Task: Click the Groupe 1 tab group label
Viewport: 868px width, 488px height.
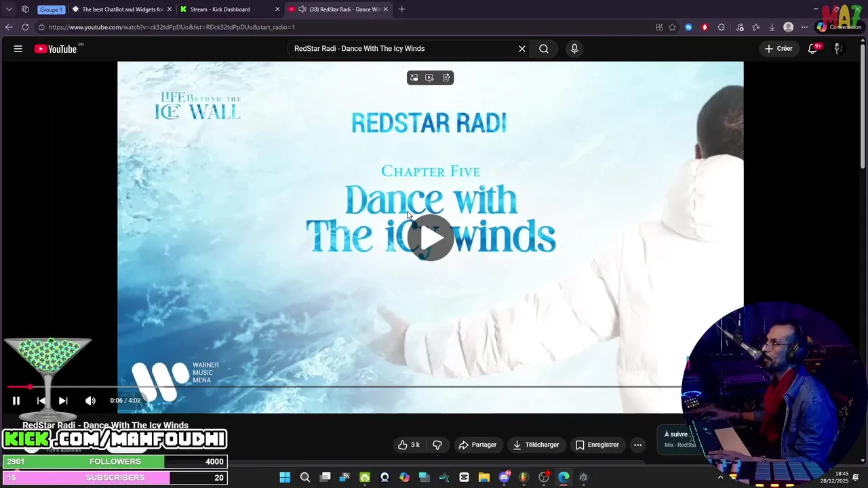Action: tap(51, 9)
